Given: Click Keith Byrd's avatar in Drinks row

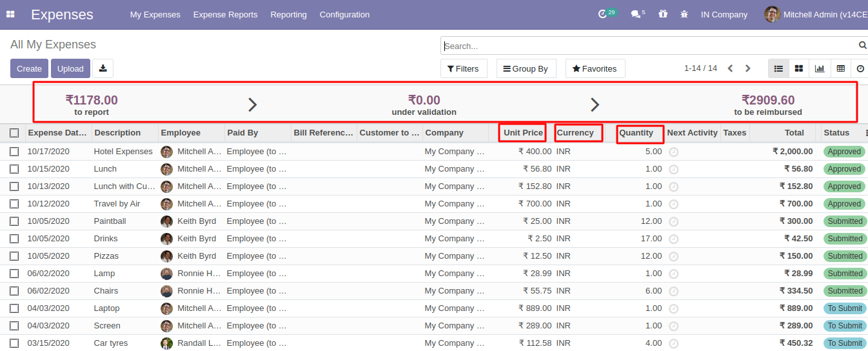Looking at the screenshot, I should tap(166, 239).
